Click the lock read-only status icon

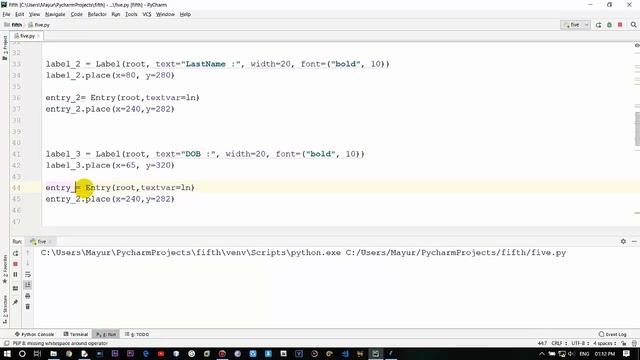pyautogui.click(x=623, y=343)
